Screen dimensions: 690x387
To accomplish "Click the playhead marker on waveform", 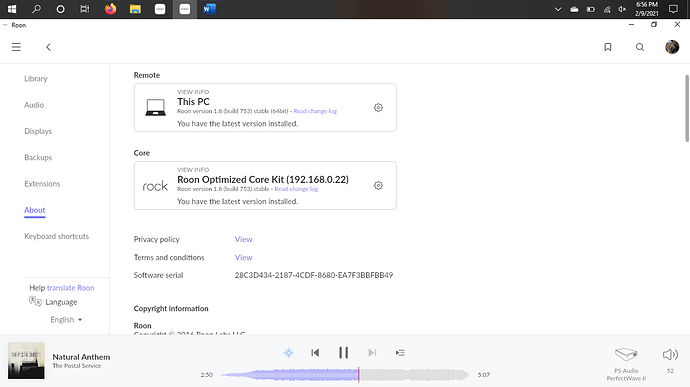I will 359,375.
